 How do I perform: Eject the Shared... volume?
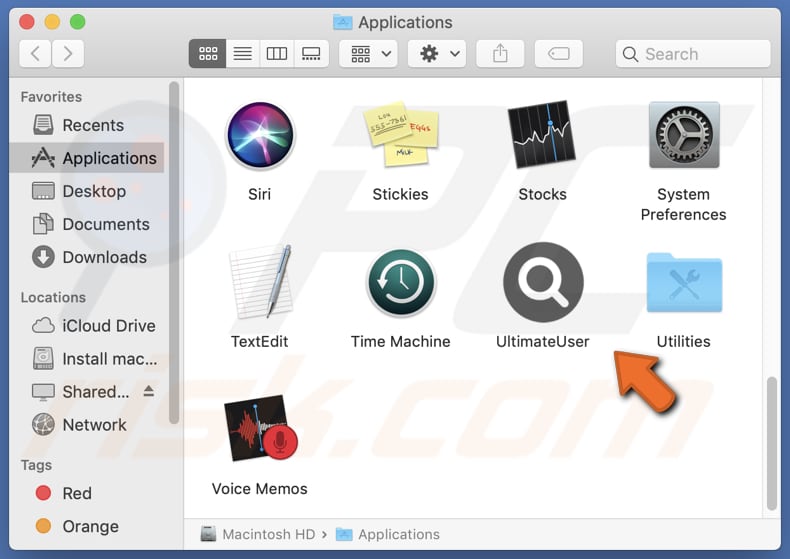[x=149, y=391]
